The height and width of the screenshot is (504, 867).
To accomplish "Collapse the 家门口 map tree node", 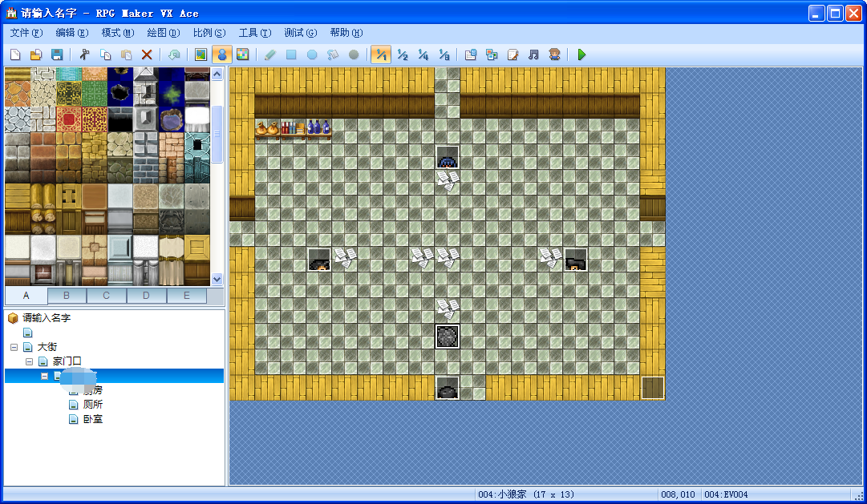I will (30, 361).
